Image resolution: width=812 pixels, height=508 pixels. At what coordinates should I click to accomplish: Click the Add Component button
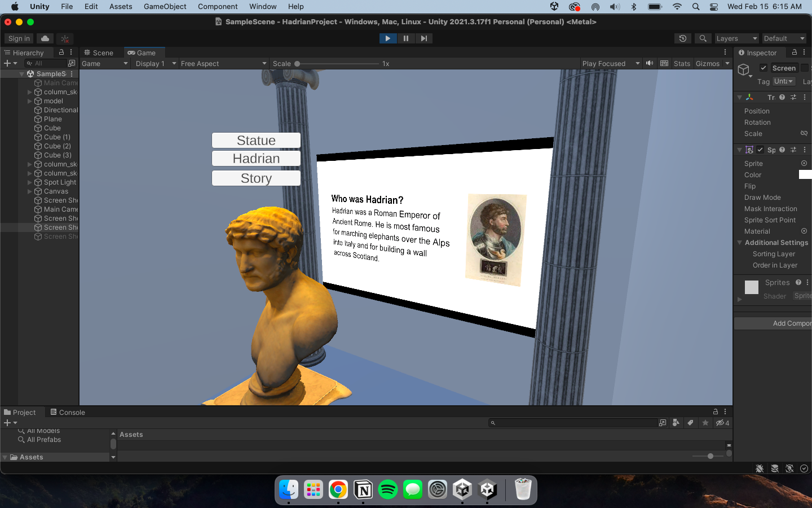(x=773, y=323)
